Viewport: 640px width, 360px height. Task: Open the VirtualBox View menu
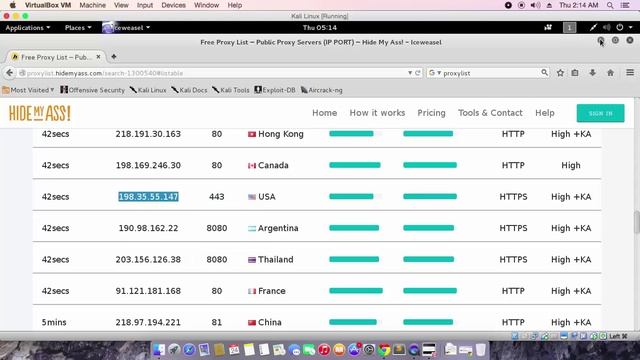121,5
